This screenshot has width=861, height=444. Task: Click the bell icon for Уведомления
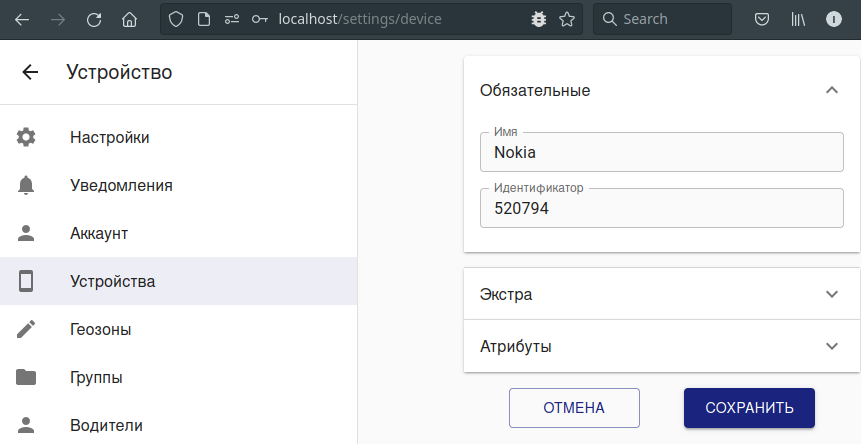pos(26,185)
